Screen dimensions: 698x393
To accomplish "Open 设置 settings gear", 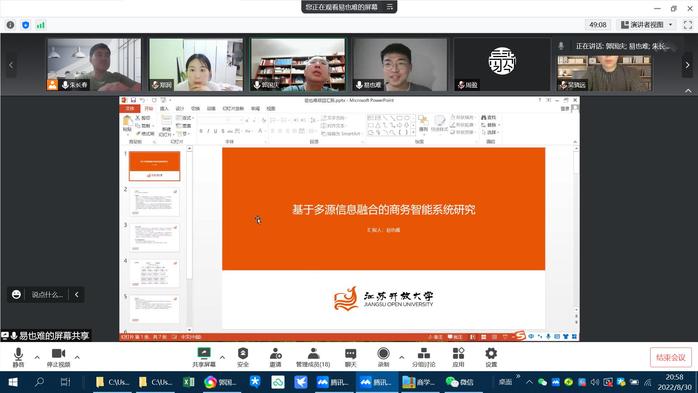I will pyautogui.click(x=491, y=357).
